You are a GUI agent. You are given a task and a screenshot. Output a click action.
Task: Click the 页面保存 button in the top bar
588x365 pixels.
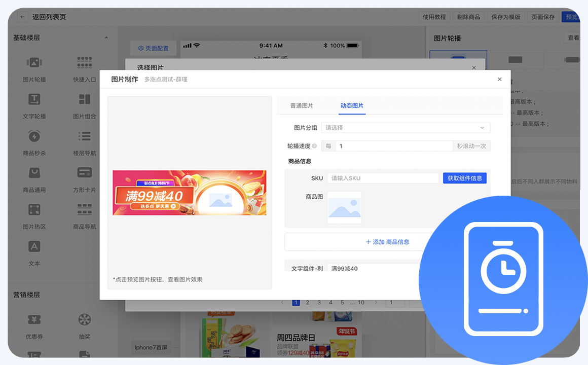543,17
